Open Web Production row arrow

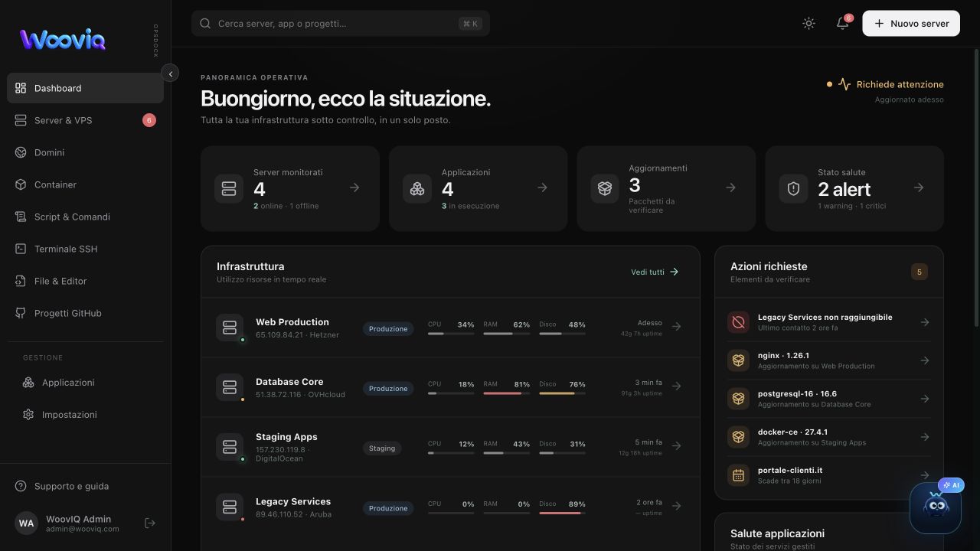(676, 327)
